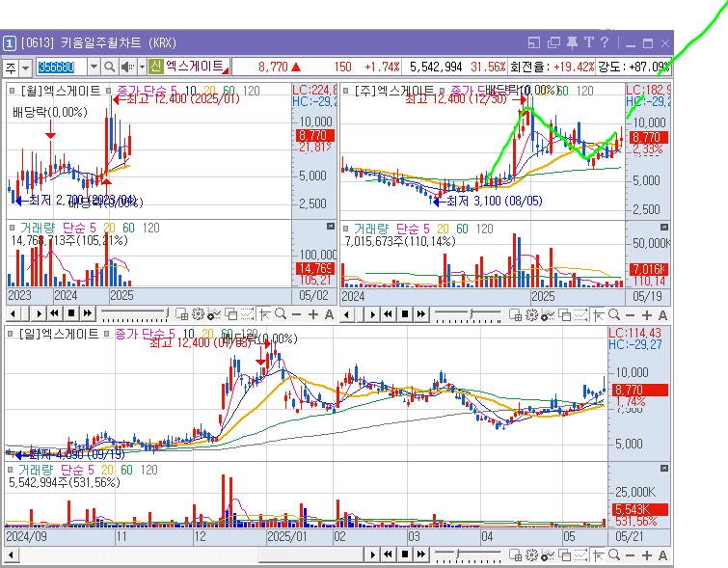The image size is (728, 568).
Task: Click magnifier zoom tool on monthly chart toolbar
Action: 281,314
